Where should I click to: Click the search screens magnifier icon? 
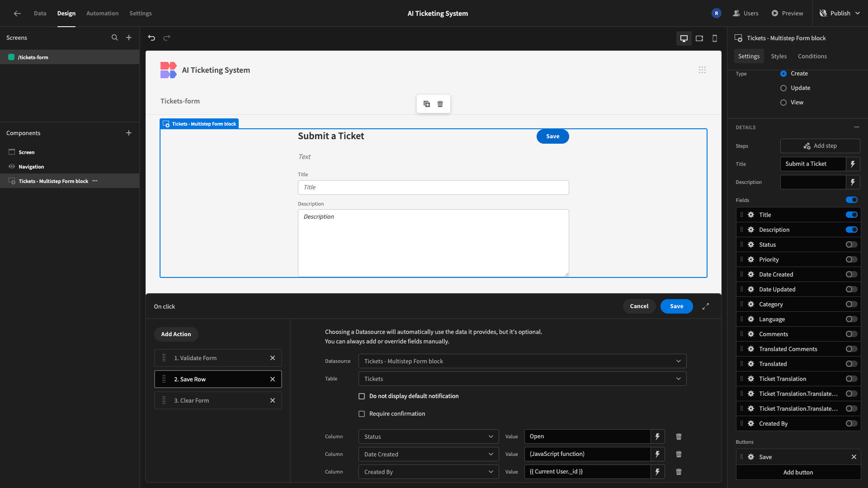click(x=115, y=38)
